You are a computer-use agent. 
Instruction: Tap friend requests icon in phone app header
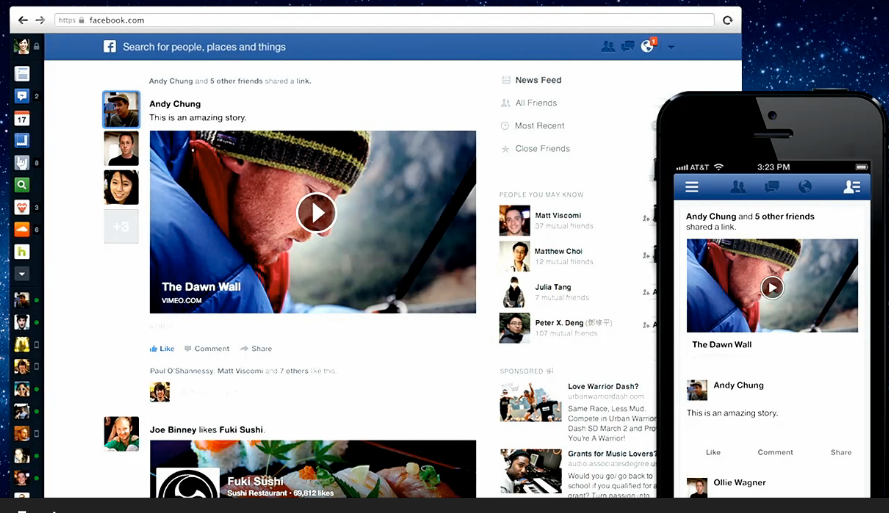point(738,186)
